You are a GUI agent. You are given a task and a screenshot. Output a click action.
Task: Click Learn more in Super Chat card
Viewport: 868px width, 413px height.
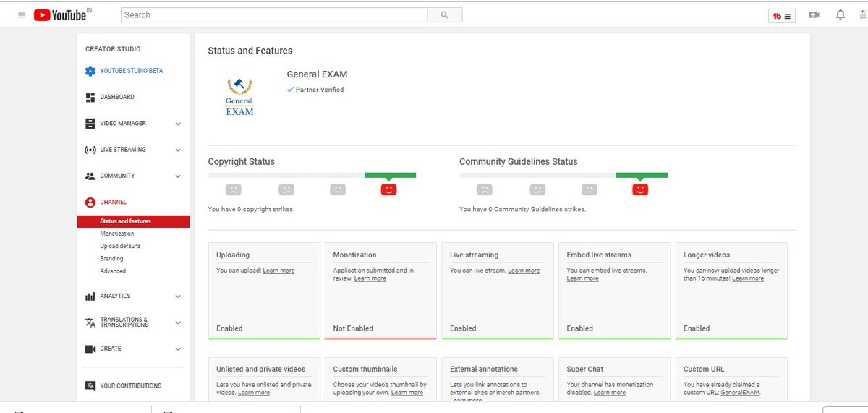pyautogui.click(x=610, y=393)
